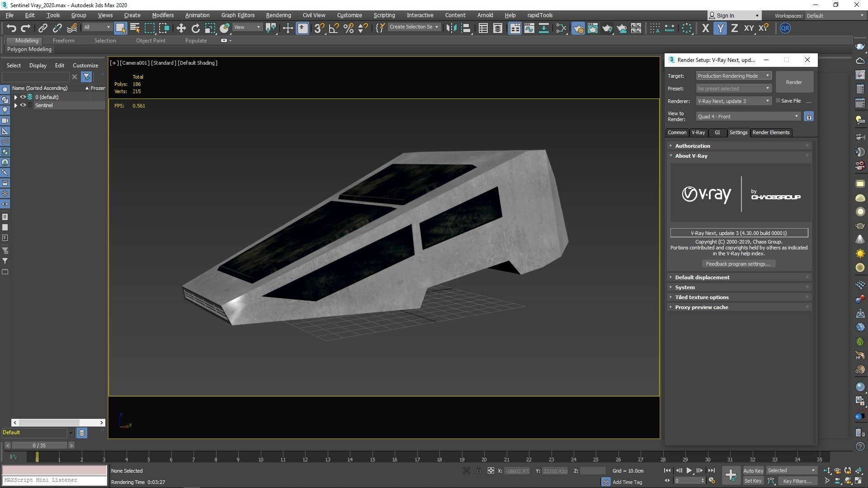Click the Select and Link icon
Image resolution: width=868 pixels, height=488 pixels.
[x=42, y=28]
